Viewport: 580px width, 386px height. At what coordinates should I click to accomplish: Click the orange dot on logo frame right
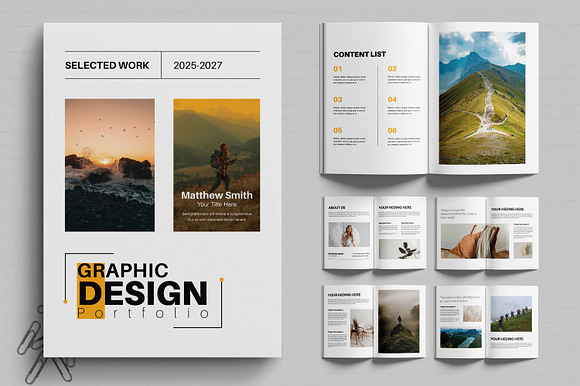(x=222, y=280)
